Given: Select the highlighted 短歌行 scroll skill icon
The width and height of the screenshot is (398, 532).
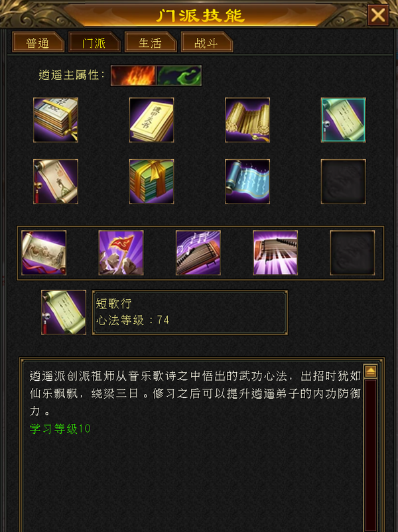Looking at the screenshot, I should coord(344,120).
